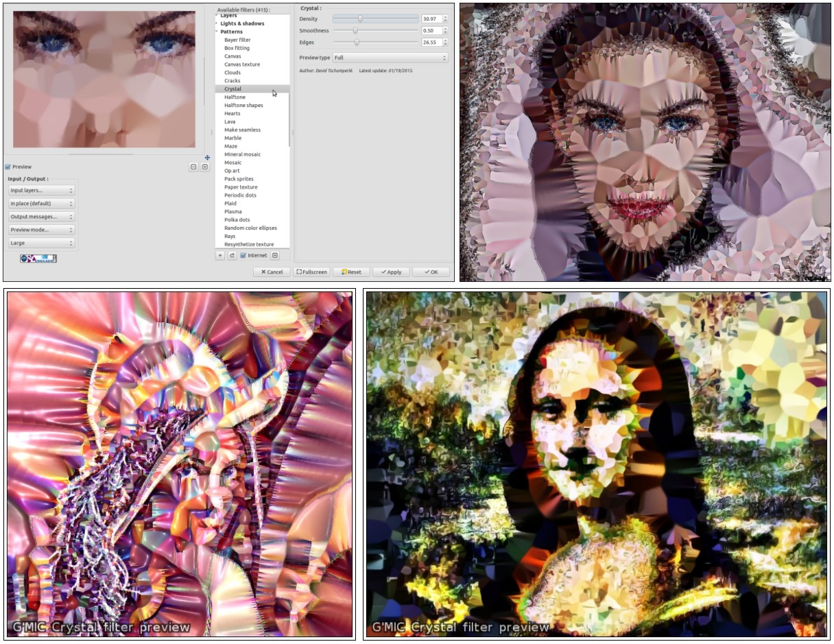Click the Apply button
Viewport: 834px width, 644px height.
click(x=391, y=272)
